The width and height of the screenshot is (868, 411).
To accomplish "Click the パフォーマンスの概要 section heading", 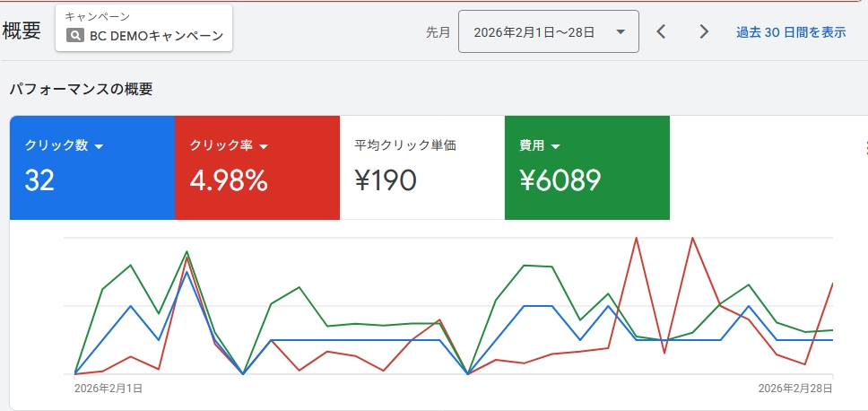I will point(81,89).
